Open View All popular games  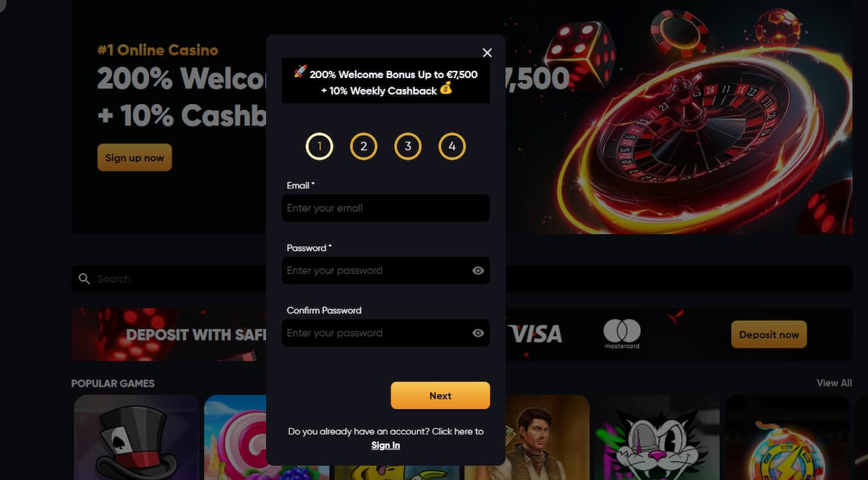834,382
